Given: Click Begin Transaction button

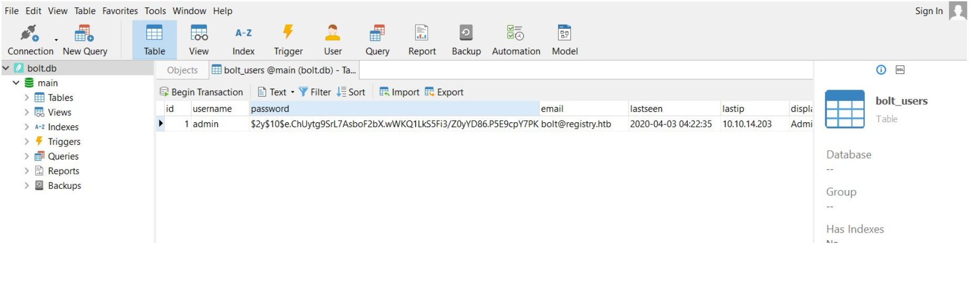Looking at the screenshot, I should (x=202, y=92).
